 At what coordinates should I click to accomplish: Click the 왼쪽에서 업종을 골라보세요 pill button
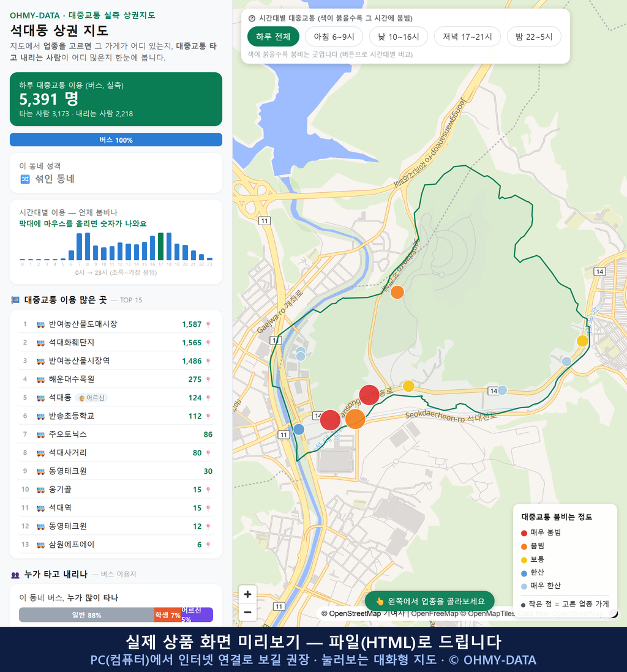430,601
